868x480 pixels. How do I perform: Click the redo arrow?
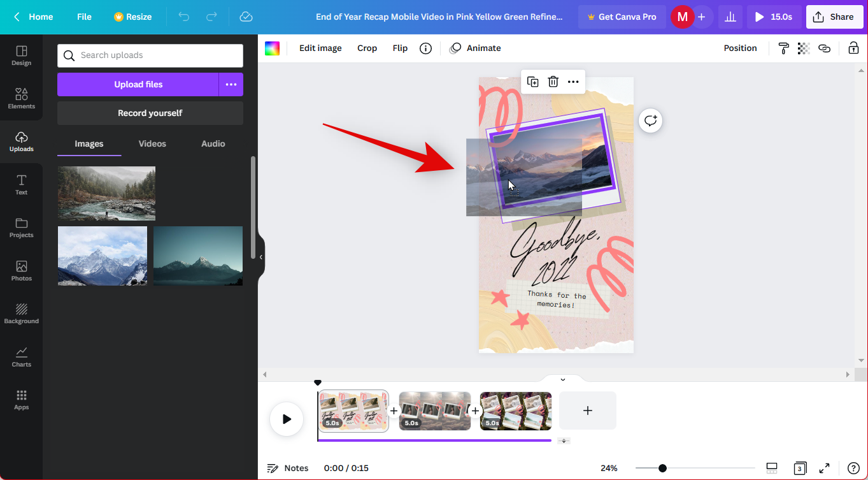tap(212, 17)
